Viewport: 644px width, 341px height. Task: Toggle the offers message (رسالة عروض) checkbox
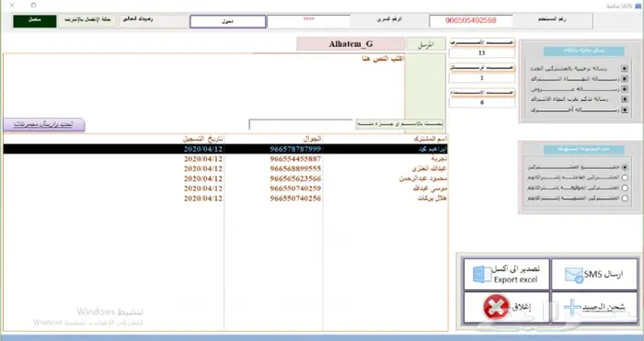625,89
